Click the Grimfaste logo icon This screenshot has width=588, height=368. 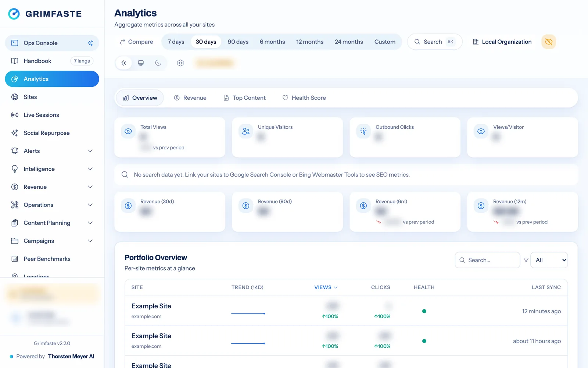(x=14, y=14)
